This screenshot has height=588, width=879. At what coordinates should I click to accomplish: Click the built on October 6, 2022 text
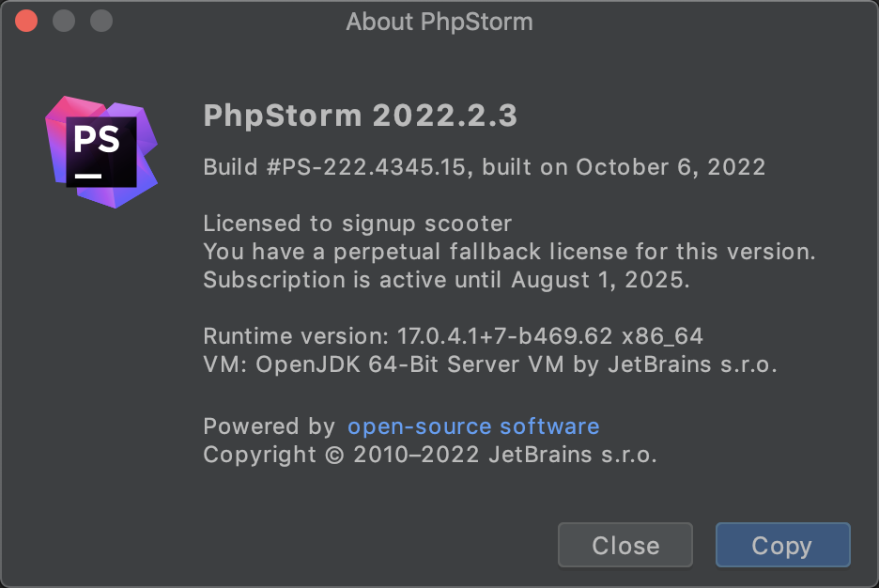pos(624,167)
